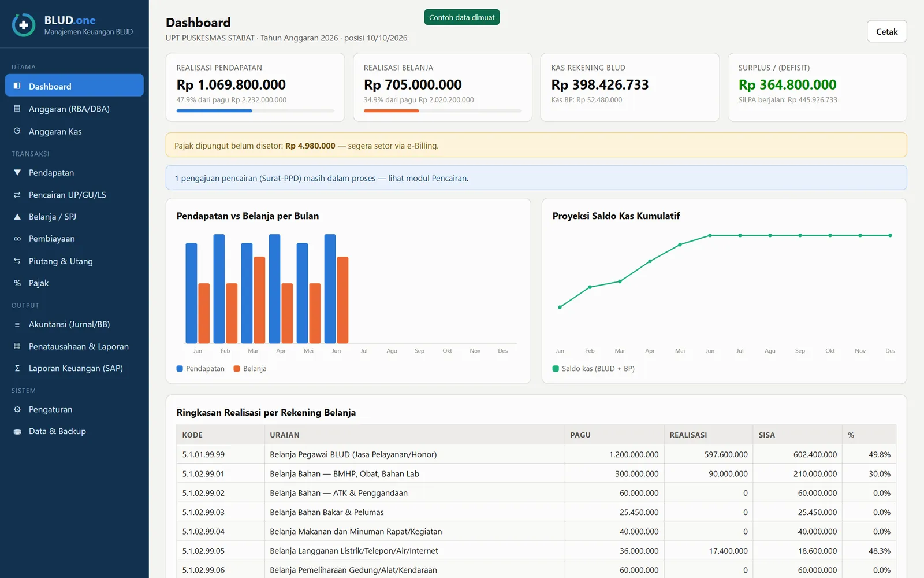924x578 pixels.
Task: Open Pengaturan settings page
Action: click(x=74, y=409)
